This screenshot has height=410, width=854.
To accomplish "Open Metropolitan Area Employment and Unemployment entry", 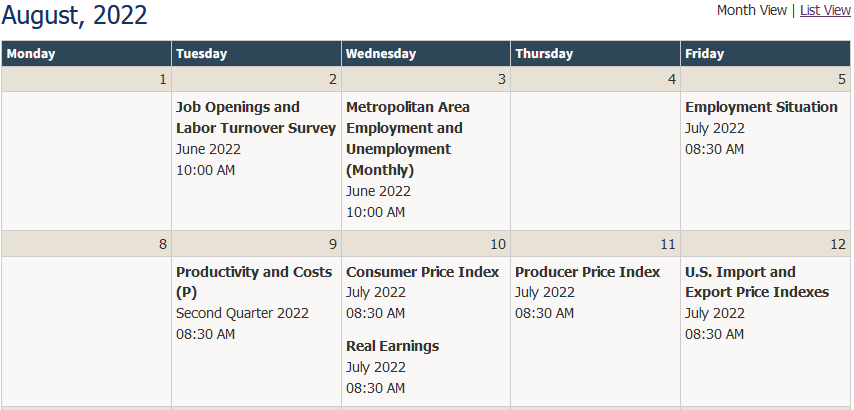I will 407,138.
